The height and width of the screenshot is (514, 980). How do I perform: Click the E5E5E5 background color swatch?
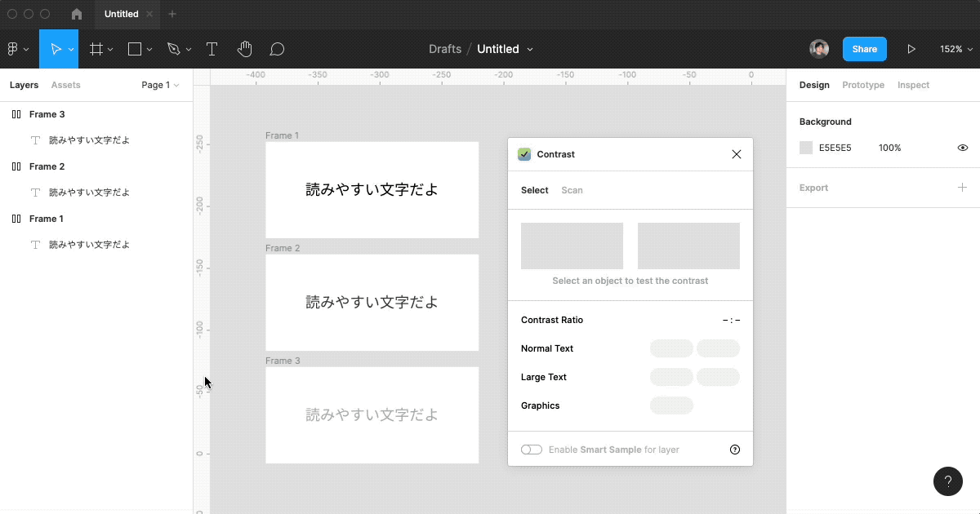(x=806, y=148)
